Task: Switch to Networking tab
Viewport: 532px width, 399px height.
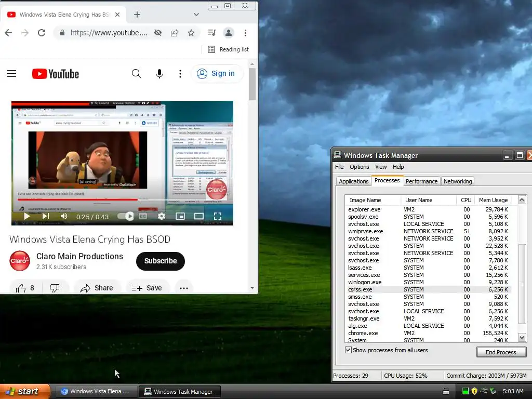Action: click(x=458, y=181)
